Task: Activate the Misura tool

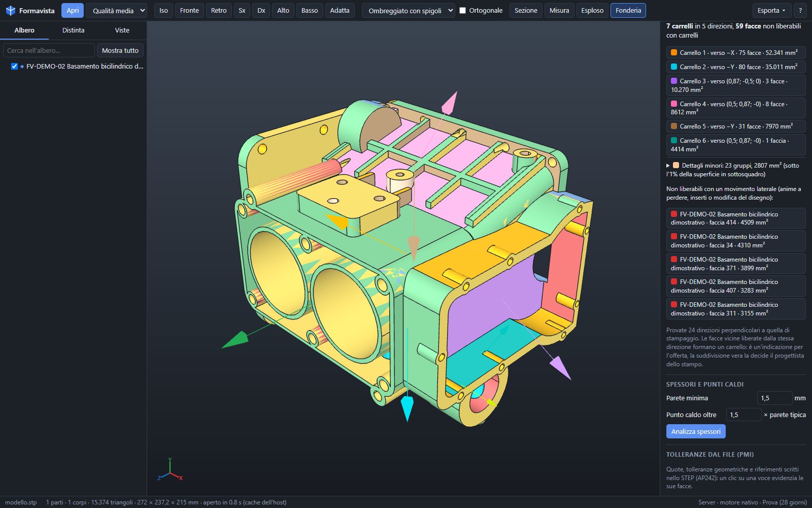Action: click(x=559, y=11)
